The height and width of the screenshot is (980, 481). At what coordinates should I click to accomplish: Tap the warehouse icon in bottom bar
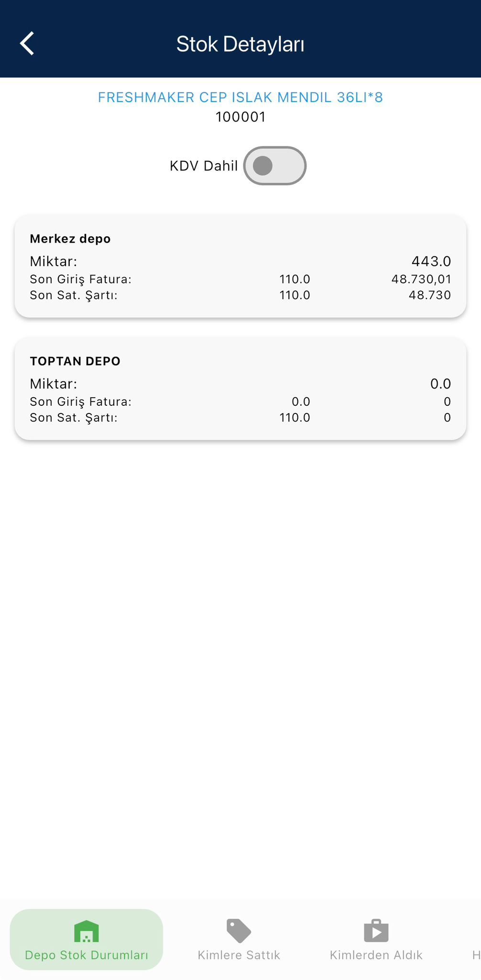87,931
